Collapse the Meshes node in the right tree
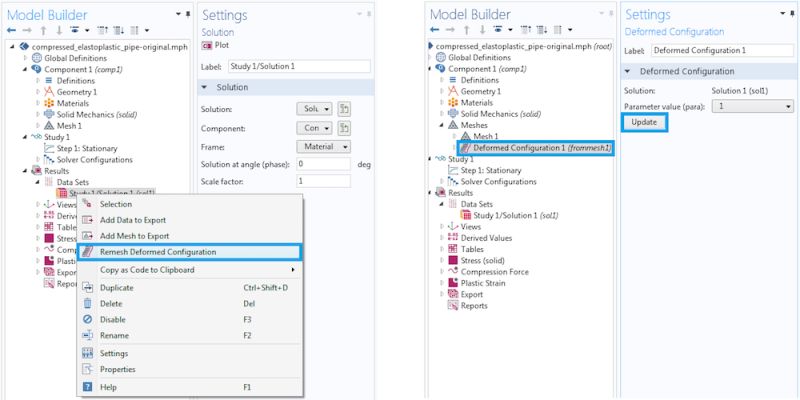 pos(442,125)
